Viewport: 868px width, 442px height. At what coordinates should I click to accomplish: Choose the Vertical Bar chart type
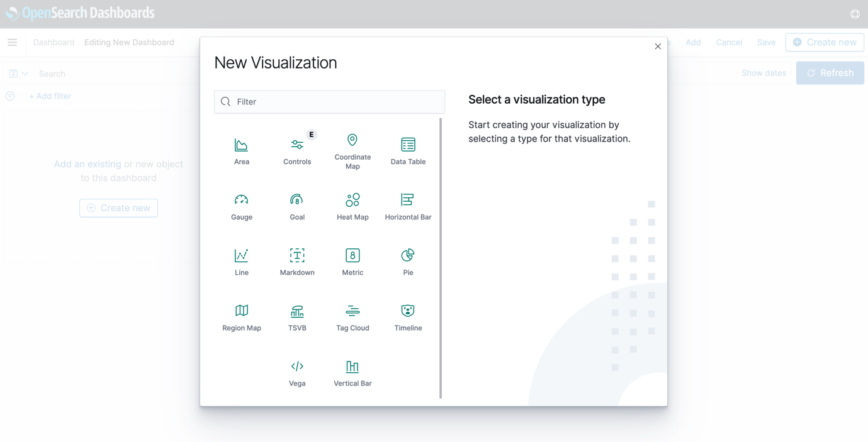(352, 373)
